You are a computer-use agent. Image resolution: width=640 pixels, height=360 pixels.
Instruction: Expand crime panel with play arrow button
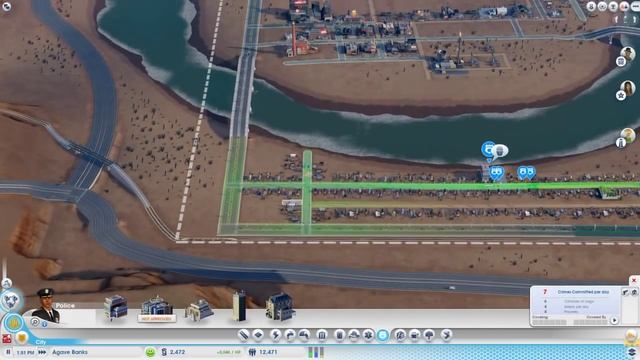[x=614, y=320]
